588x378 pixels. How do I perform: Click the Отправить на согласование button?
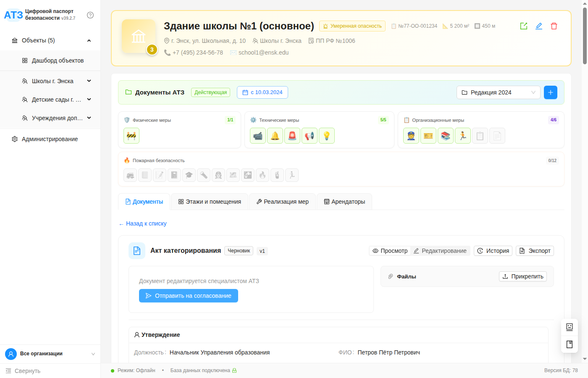point(188,296)
